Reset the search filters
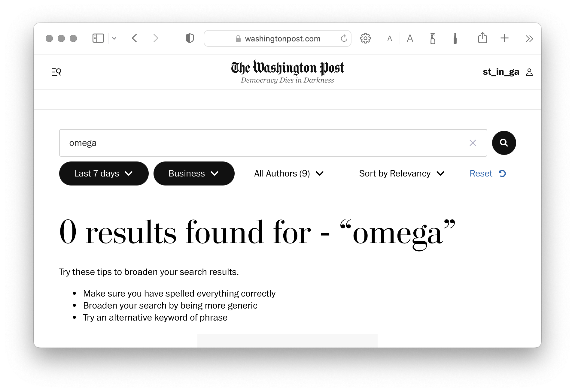Viewport: 575px width, 392px height. pyautogui.click(x=487, y=173)
